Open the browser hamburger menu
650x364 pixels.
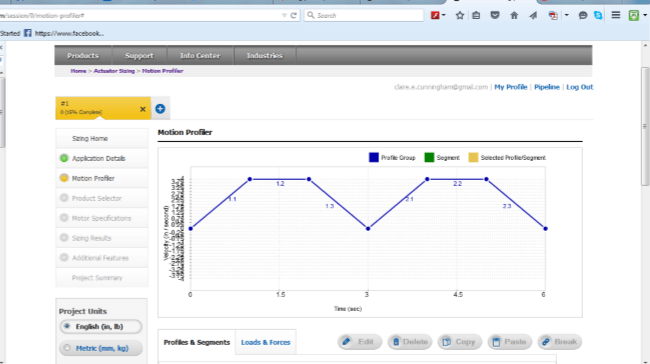click(616, 15)
